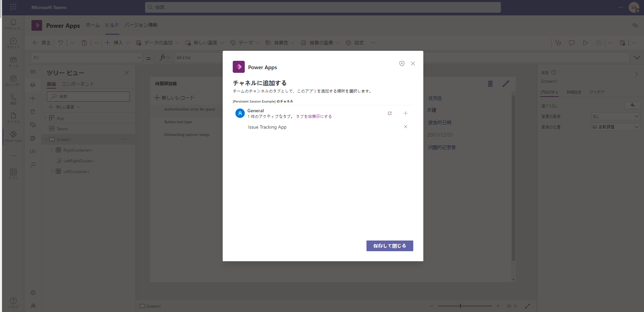Viewport: 644px width, 312px height.
Task: Open Files in Teams sidebar
Action: click(x=13, y=118)
